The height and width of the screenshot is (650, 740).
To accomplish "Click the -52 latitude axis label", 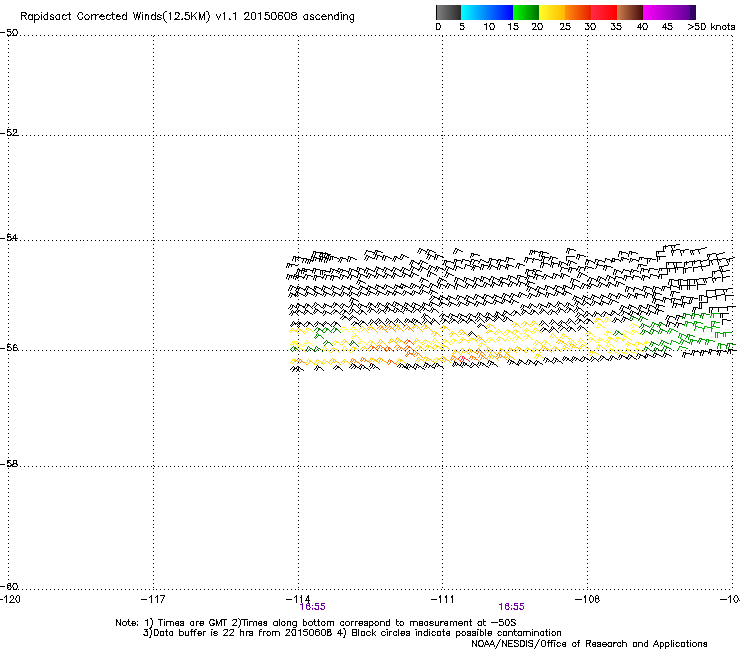I will coord(9,133).
